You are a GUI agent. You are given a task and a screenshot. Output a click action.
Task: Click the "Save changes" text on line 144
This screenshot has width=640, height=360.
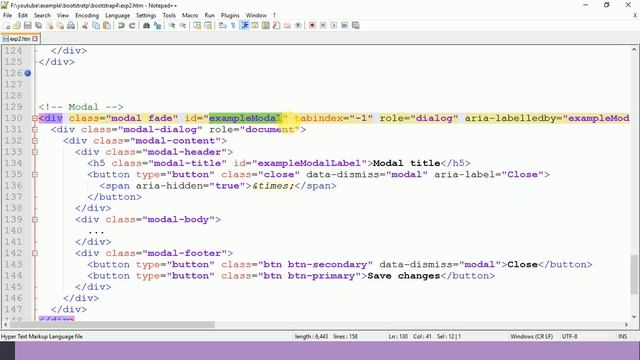pyautogui.click(x=404, y=276)
